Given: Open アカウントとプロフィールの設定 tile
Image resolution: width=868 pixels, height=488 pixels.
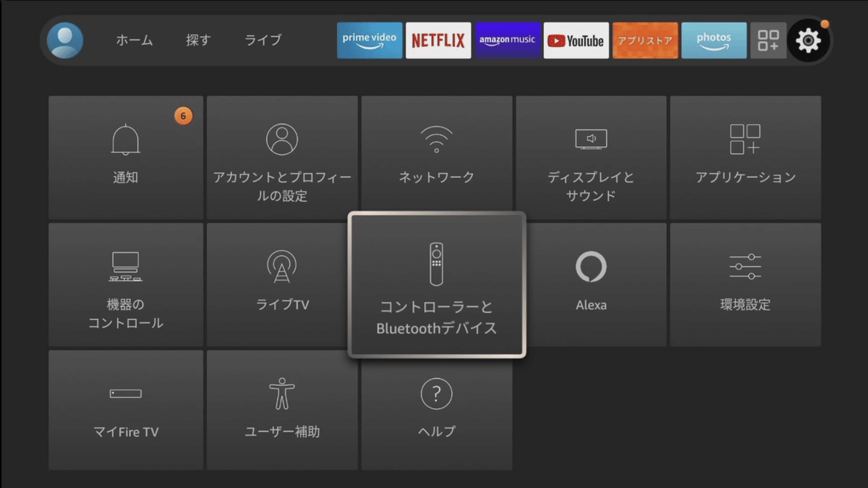Looking at the screenshot, I should click(282, 157).
